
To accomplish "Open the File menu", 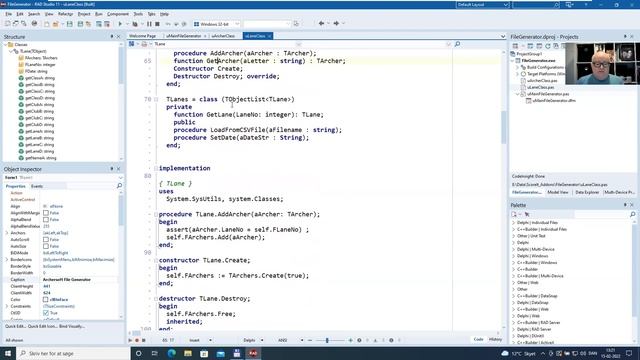I will [8, 14].
